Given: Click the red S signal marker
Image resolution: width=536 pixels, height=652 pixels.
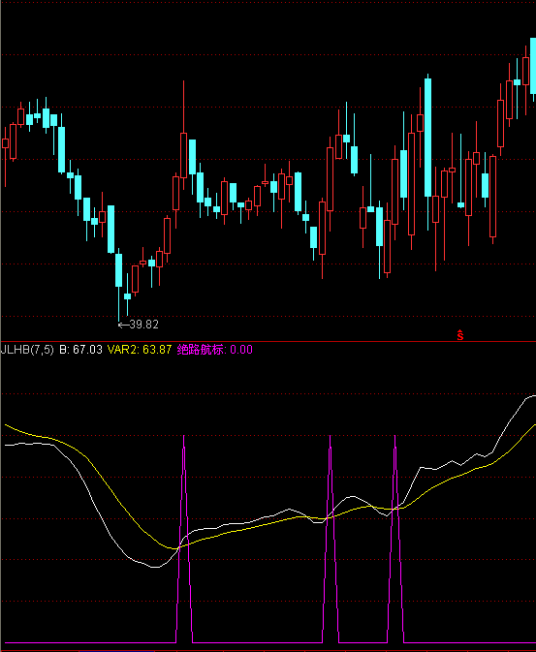Looking at the screenshot, I should pyautogui.click(x=460, y=335).
